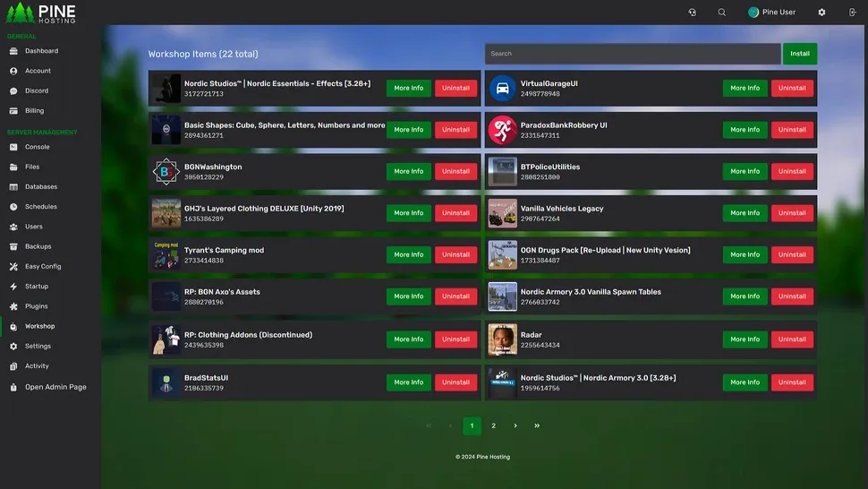Image resolution: width=868 pixels, height=489 pixels.
Task: Uninstall the Radar workshop item
Action: [x=792, y=339]
